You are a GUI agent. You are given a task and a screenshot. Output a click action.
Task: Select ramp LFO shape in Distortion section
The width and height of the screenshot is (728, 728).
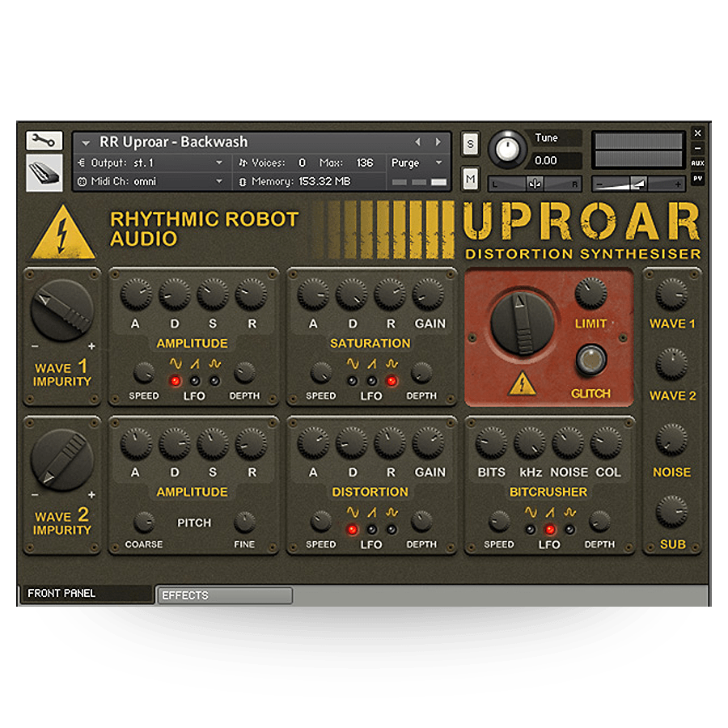(372, 512)
